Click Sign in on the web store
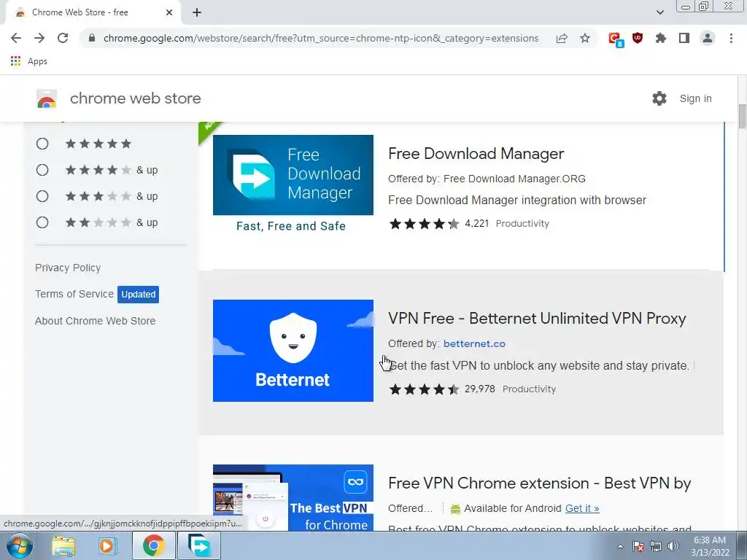This screenshot has width=747, height=560. (x=695, y=98)
